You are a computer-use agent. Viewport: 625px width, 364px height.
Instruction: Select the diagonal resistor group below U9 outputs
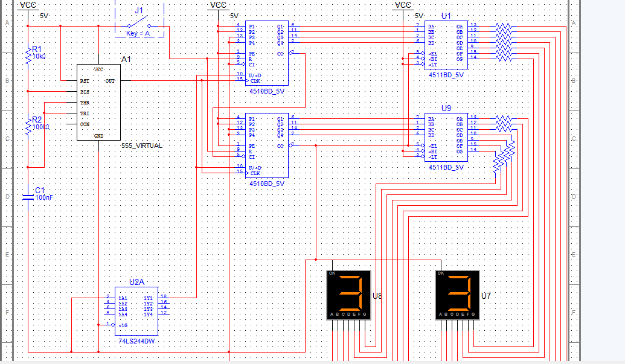coord(504,156)
